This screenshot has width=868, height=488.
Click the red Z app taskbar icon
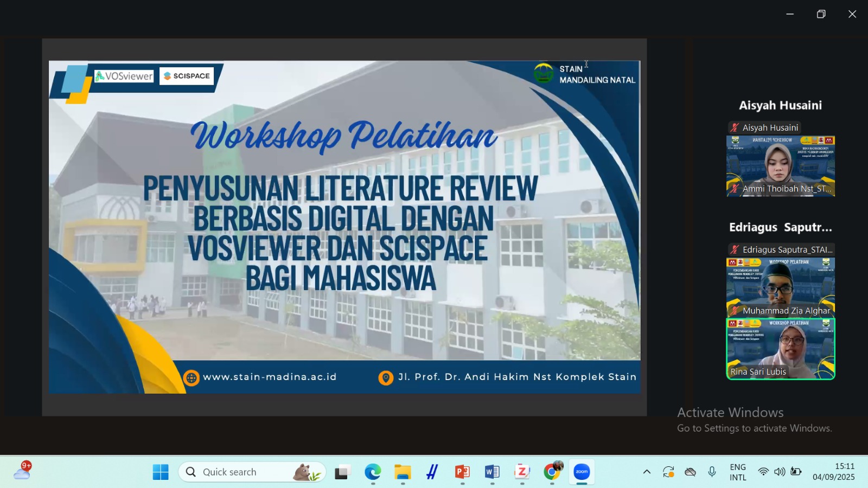pyautogui.click(x=522, y=472)
